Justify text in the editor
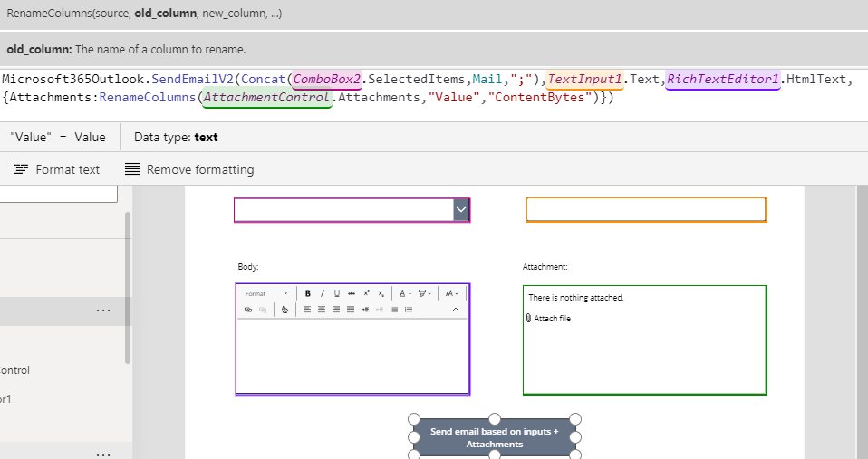The width and height of the screenshot is (868, 459). tap(351, 310)
